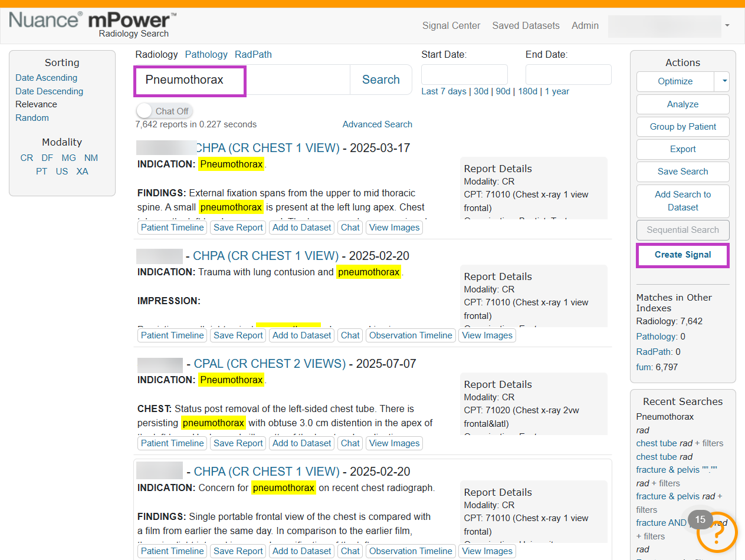Screen dimensions: 745x560
Task: Add 2025-07-07 CPAL report to dataset
Action: coord(301,443)
